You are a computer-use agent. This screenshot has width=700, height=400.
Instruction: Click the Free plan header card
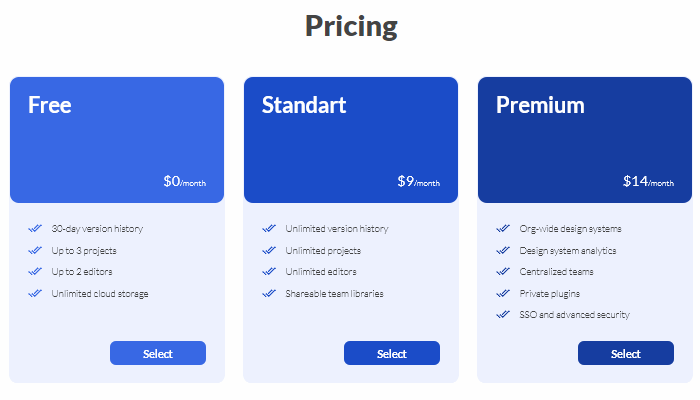(x=117, y=140)
